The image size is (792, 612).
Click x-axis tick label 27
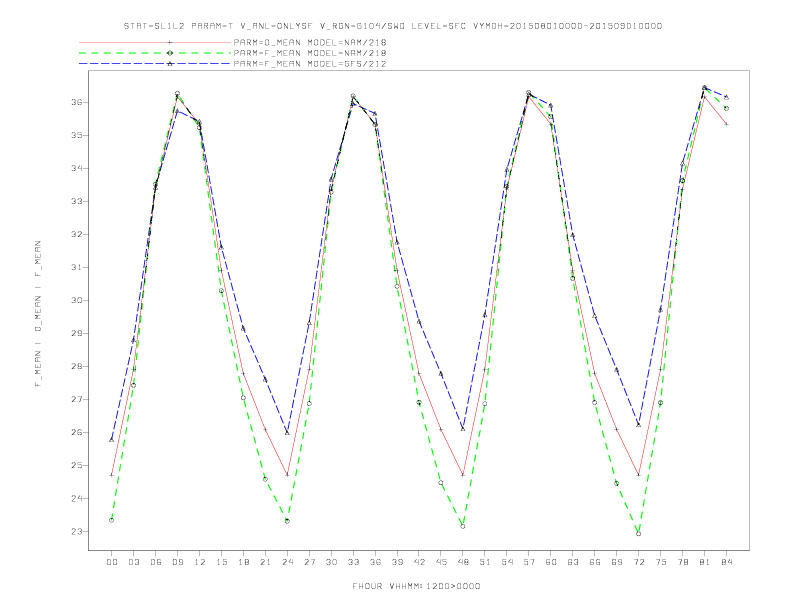(309, 562)
